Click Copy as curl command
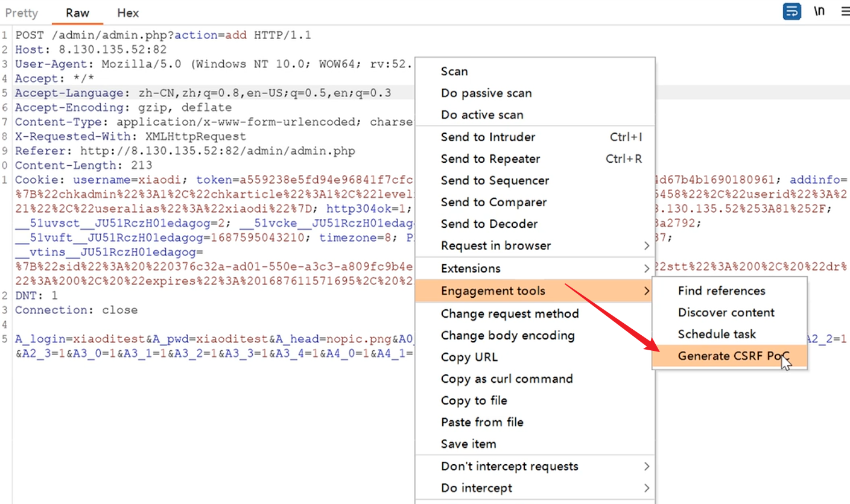 [506, 379]
